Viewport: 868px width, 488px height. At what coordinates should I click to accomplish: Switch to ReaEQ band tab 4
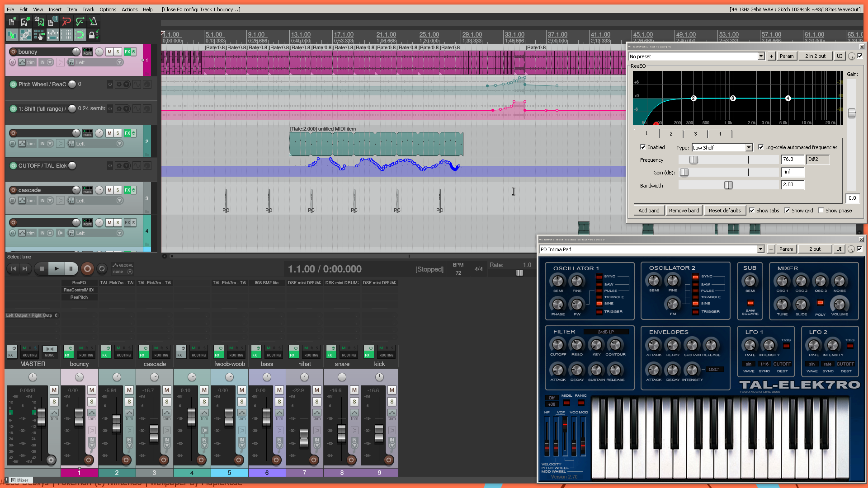[720, 134]
